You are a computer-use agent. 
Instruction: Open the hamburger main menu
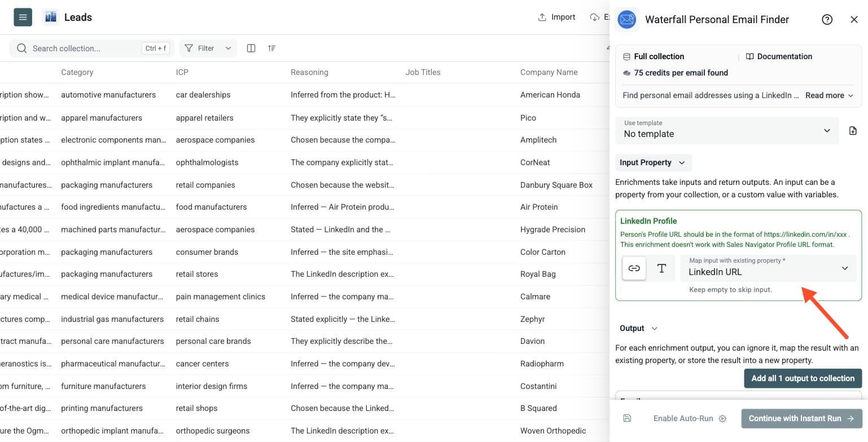pos(23,17)
